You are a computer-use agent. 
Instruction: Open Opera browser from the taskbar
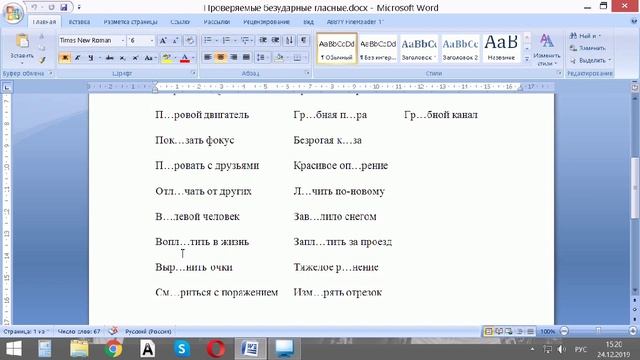pos(216,349)
